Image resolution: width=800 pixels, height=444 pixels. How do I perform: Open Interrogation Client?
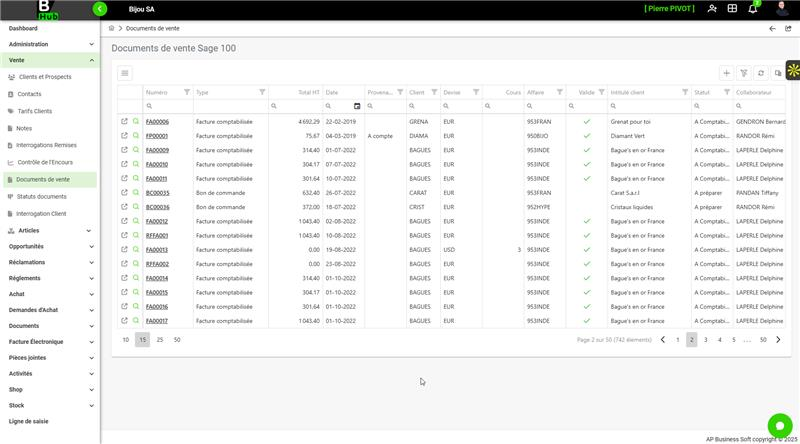[41, 214]
